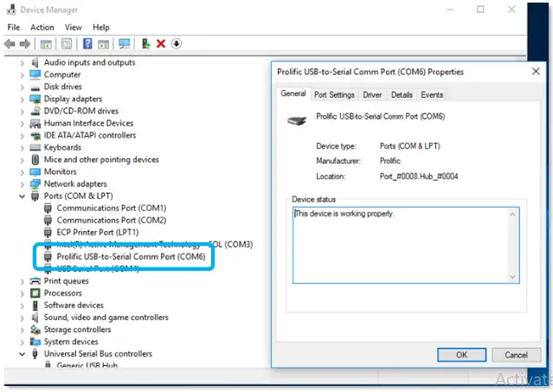Screen dimensions: 553x392
Task: Click the Display adapters icon
Action: click(35, 99)
